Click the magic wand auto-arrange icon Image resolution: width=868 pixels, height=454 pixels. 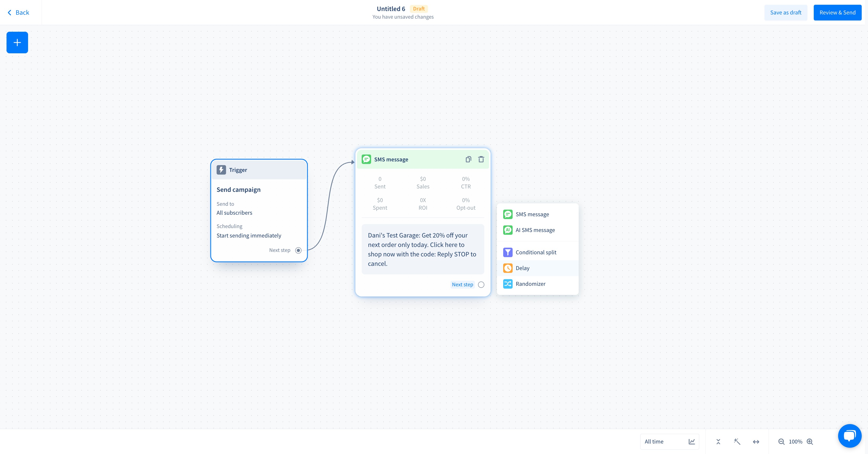737,441
